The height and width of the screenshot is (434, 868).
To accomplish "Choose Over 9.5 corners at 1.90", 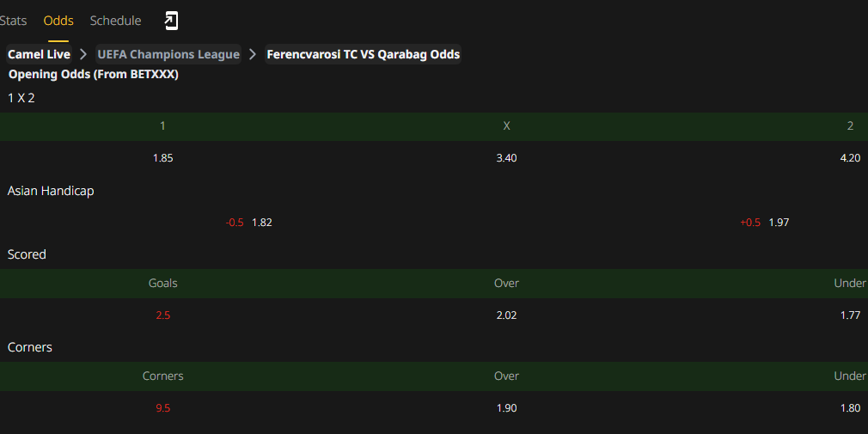I will pos(506,408).
